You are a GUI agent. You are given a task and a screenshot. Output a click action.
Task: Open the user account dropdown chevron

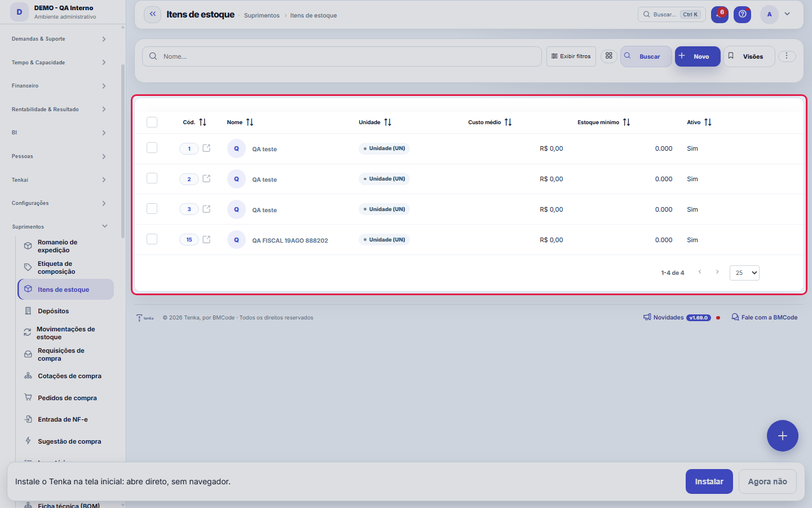click(x=787, y=14)
